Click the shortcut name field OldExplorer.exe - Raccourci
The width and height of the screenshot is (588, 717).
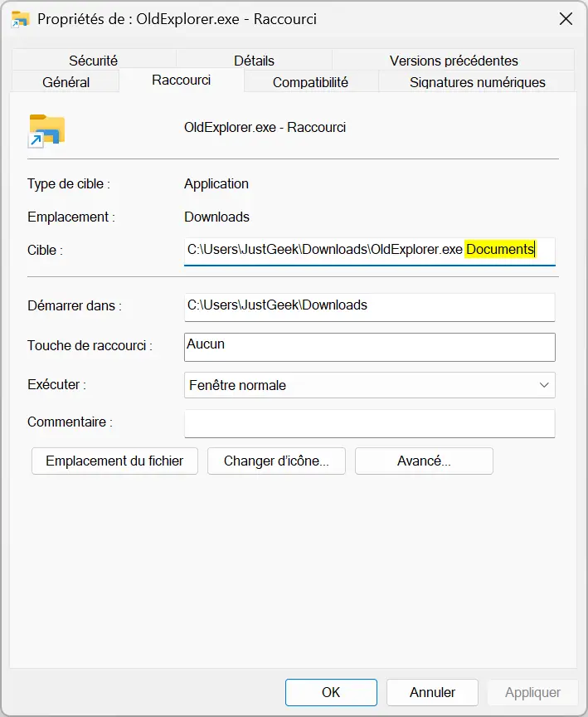(265, 127)
